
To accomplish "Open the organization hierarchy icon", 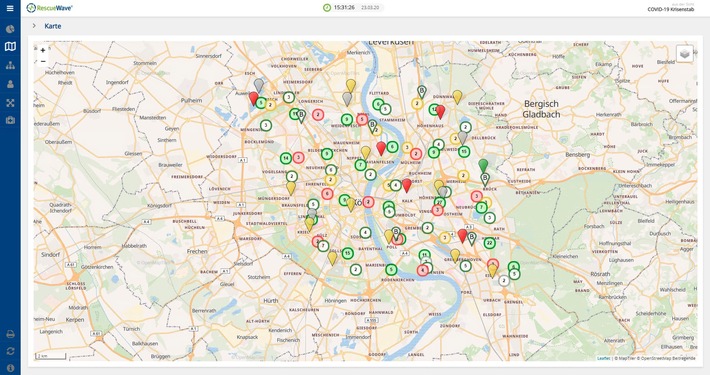I will click(x=10, y=65).
